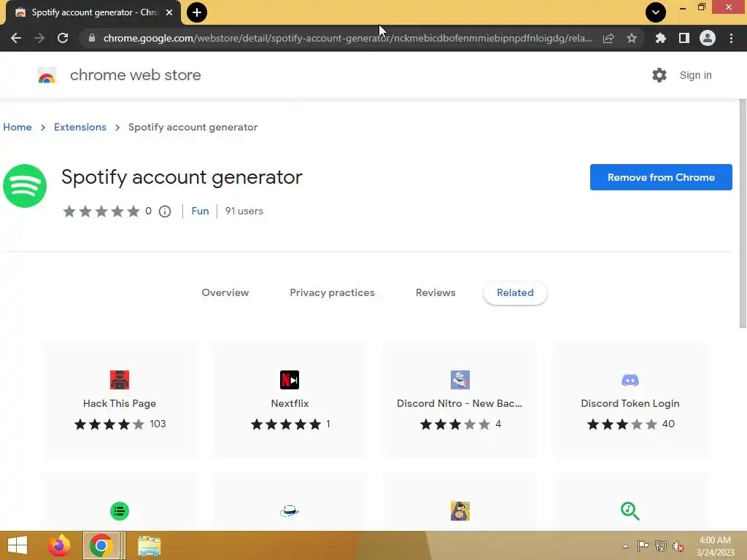
Task: Switch to the Privacy practices tab
Action: (x=332, y=292)
